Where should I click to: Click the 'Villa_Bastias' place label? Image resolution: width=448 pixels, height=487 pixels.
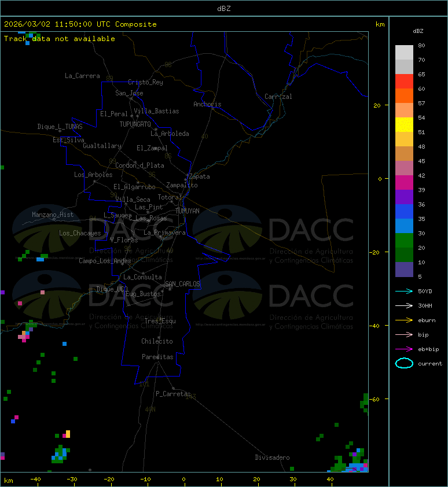[x=157, y=111]
